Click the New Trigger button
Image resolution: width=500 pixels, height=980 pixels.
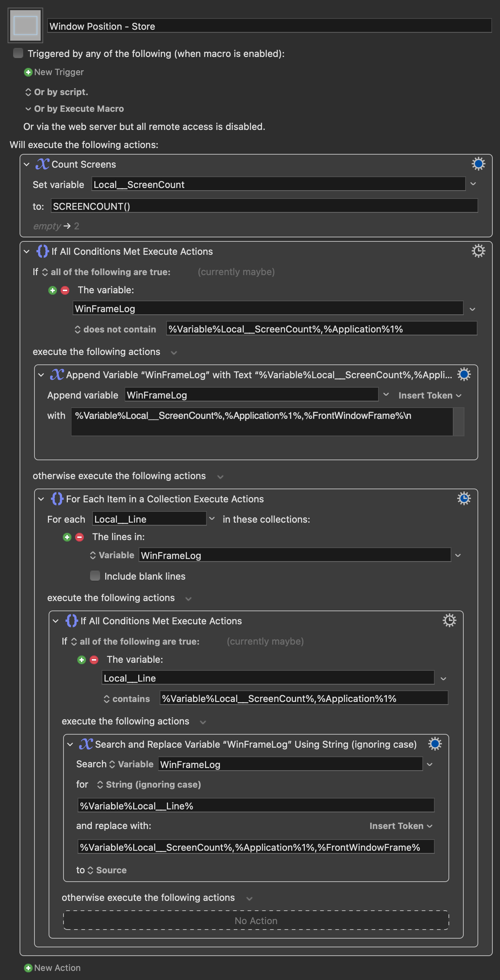click(54, 72)
